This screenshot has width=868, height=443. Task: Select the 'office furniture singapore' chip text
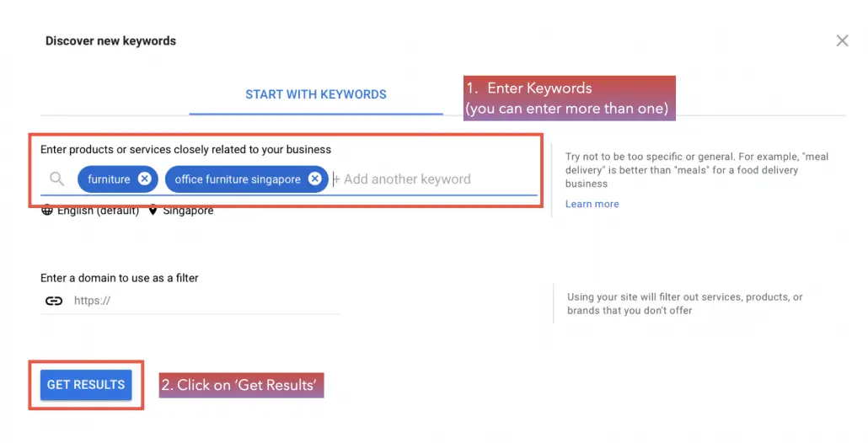coord(238,179)
